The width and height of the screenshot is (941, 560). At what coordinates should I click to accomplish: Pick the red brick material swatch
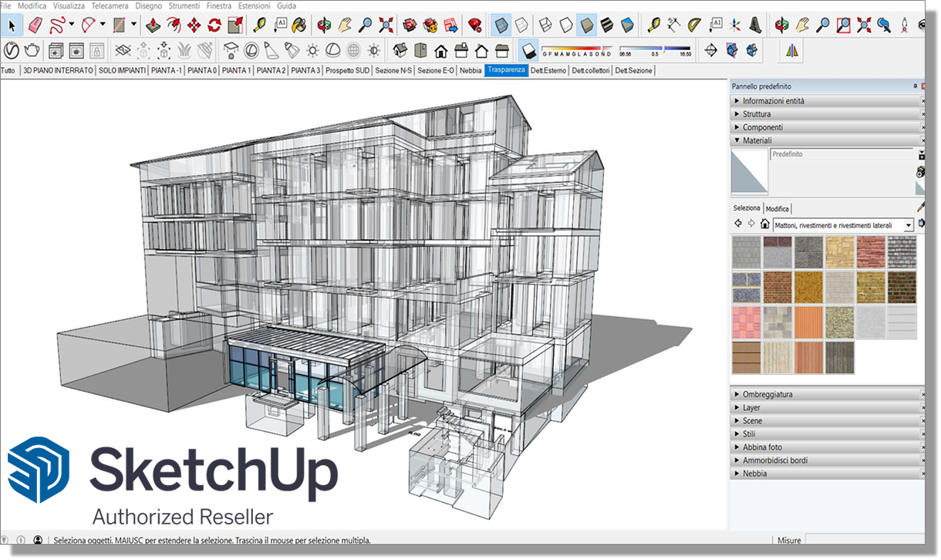tap(777, 286)
